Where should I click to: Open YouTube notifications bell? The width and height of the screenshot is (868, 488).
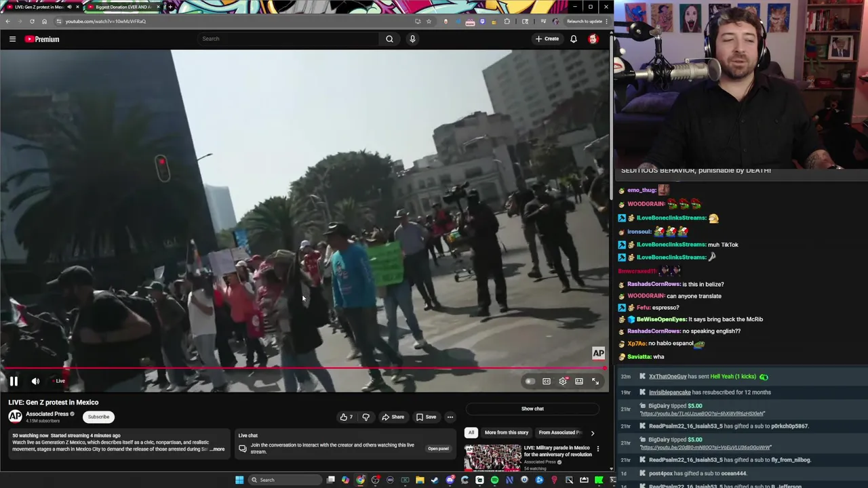574,39
